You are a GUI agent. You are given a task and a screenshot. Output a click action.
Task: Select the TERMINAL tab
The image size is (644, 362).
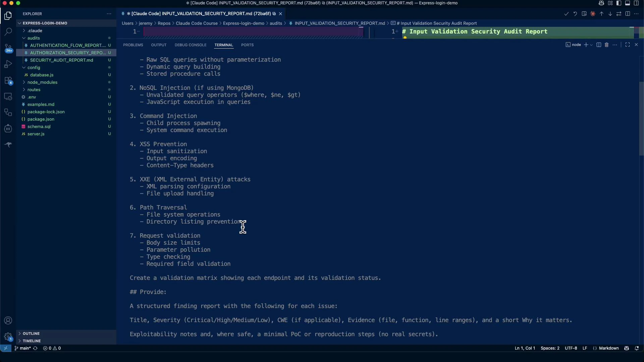(x=224, y=45)
